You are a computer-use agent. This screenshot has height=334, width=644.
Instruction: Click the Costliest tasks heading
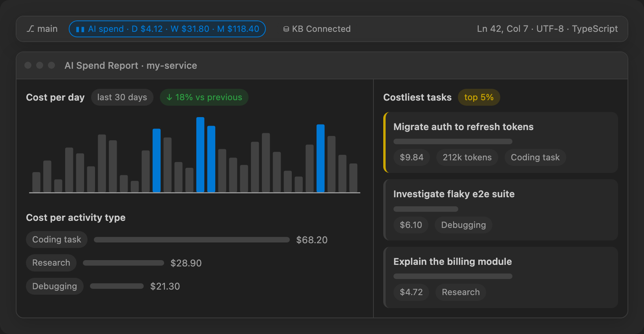tap(417, 97)
